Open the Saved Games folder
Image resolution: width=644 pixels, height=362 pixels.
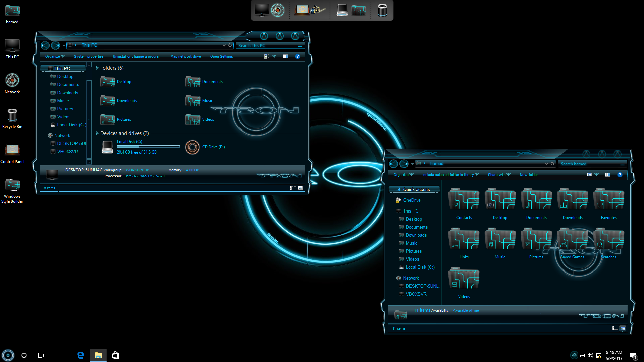click(x=572, y=239)
